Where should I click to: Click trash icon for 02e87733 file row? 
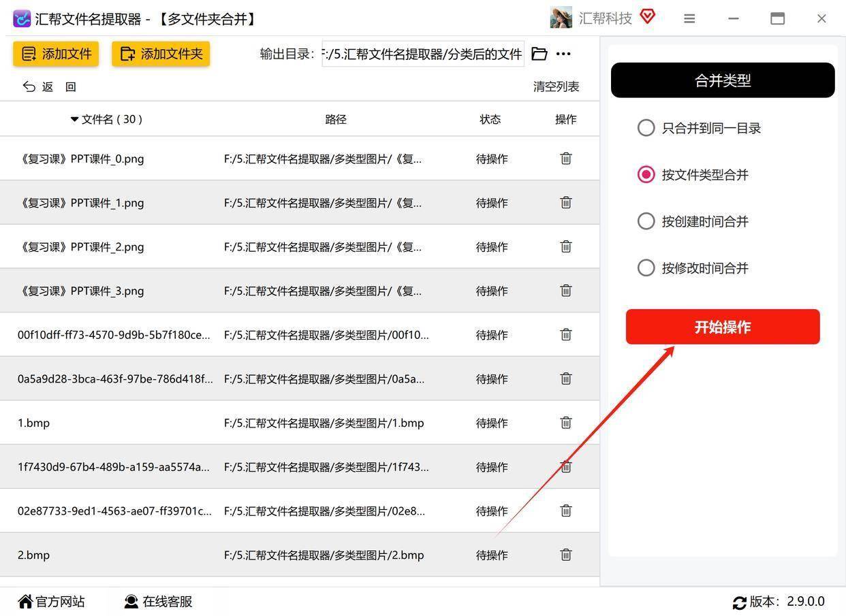pyautogui.click(x=566, y=510)
